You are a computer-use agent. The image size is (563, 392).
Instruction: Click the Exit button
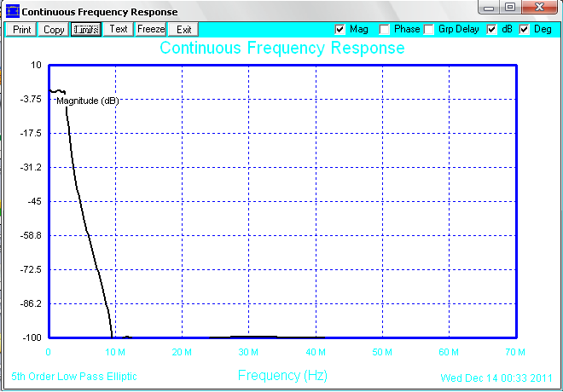tap(183, 30)
